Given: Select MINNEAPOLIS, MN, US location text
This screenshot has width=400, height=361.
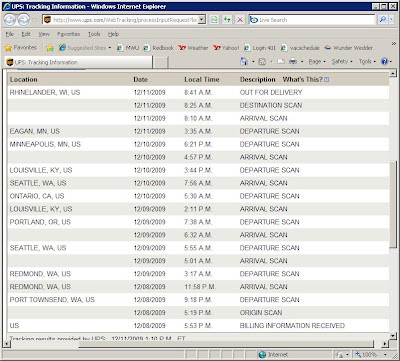Looking at the screenshot, I should point(45,144).
